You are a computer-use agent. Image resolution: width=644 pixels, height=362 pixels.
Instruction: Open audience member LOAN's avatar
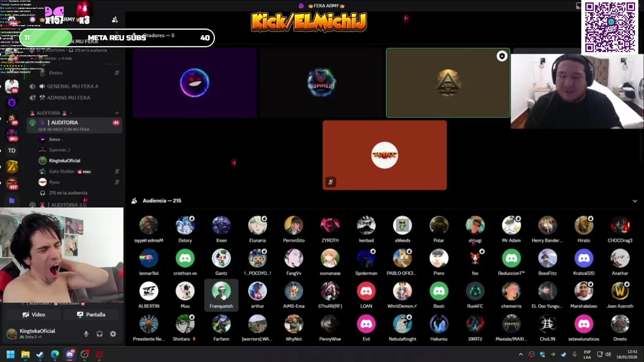click(366, 291)
